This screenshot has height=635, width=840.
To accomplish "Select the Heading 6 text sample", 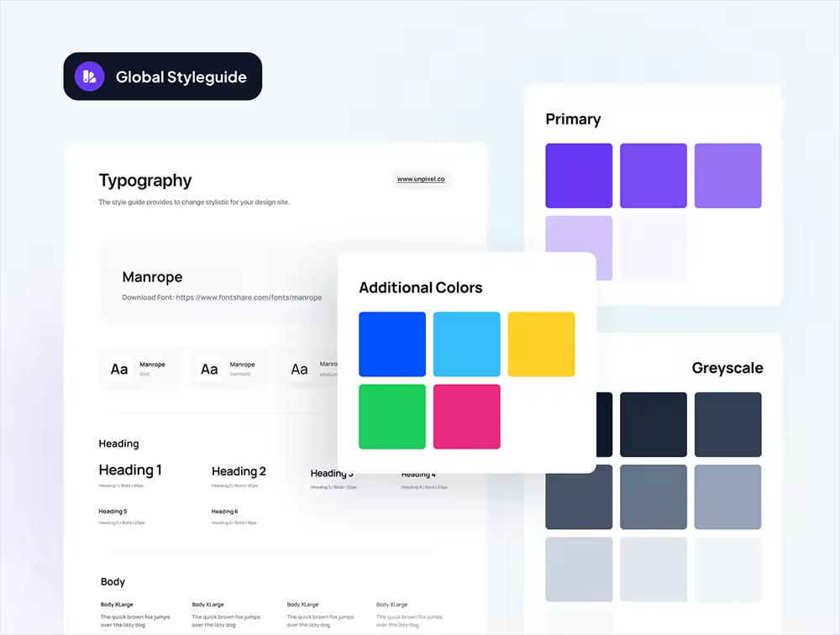I will point(224,512).
